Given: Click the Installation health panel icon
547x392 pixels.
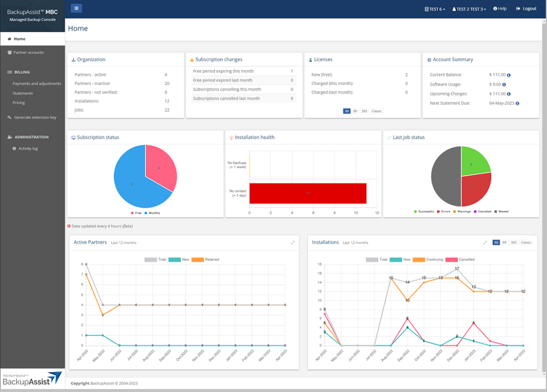Looking at the screenshot, I should [231, 137].
